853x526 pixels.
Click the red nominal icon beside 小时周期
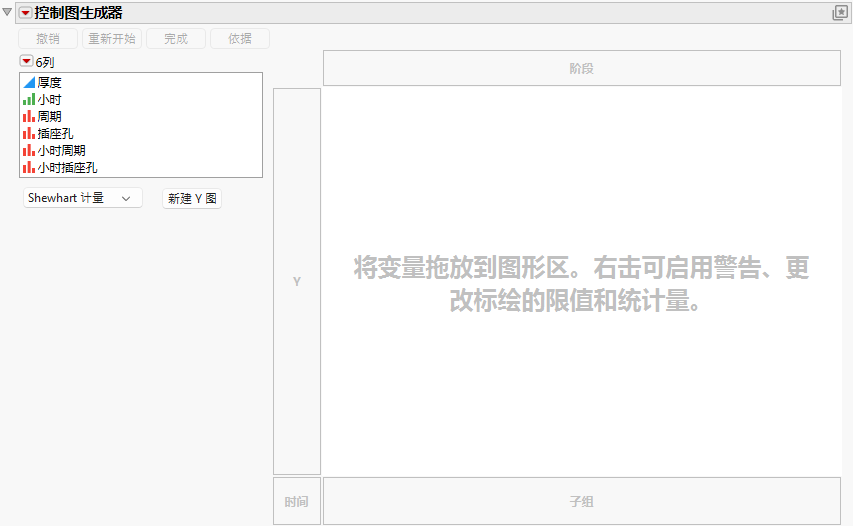(x=29, y=151)
